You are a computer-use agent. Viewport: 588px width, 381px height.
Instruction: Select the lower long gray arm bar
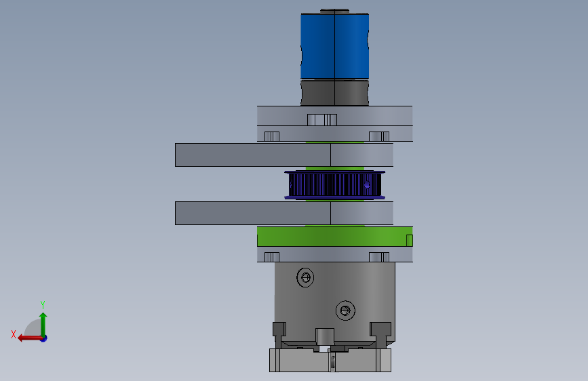tap(284, 213)
